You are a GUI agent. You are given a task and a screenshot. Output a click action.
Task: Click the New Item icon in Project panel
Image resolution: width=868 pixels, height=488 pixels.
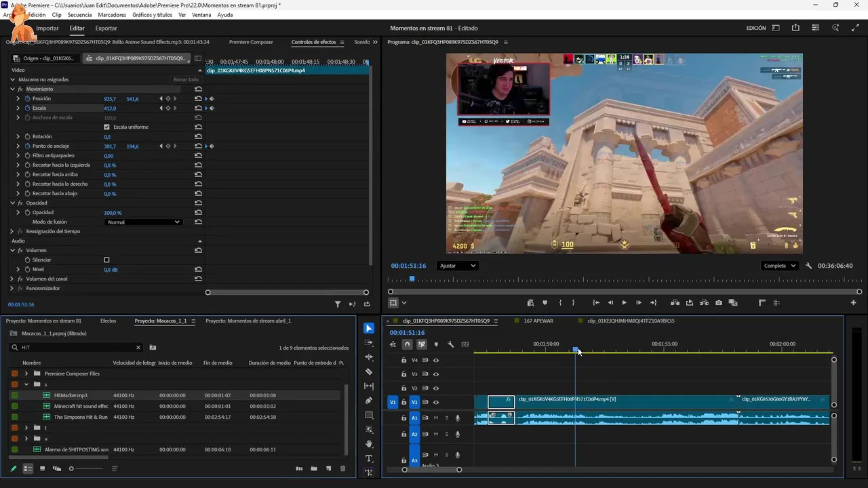[x=328, y=468]
